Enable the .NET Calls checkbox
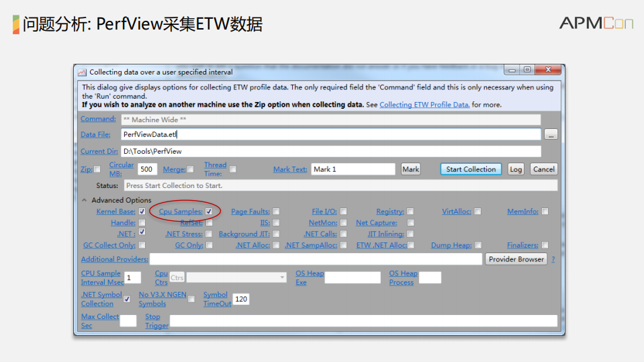Image resolution: width=644 pixels, height=362 pixels. click(343, 234)
